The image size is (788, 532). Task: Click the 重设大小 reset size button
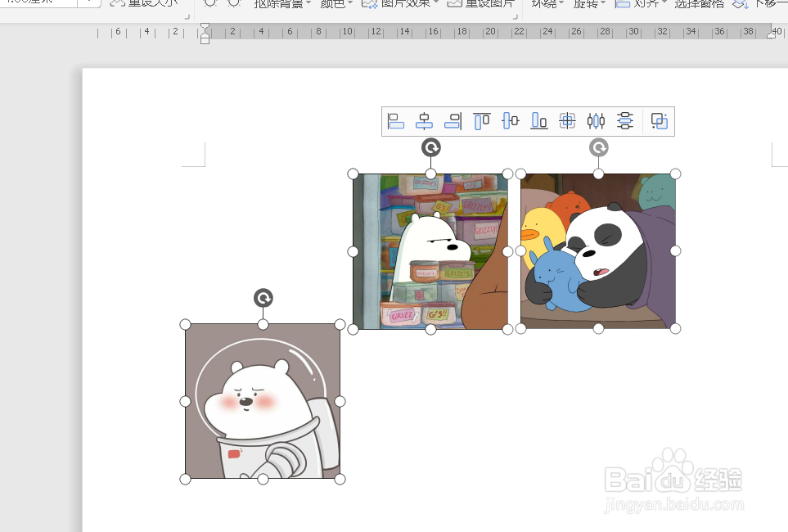[x=144, y=3]
